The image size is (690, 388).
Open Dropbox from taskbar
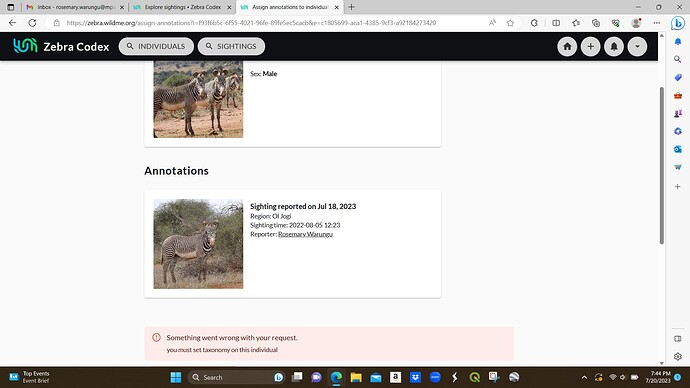pos(415,377)
